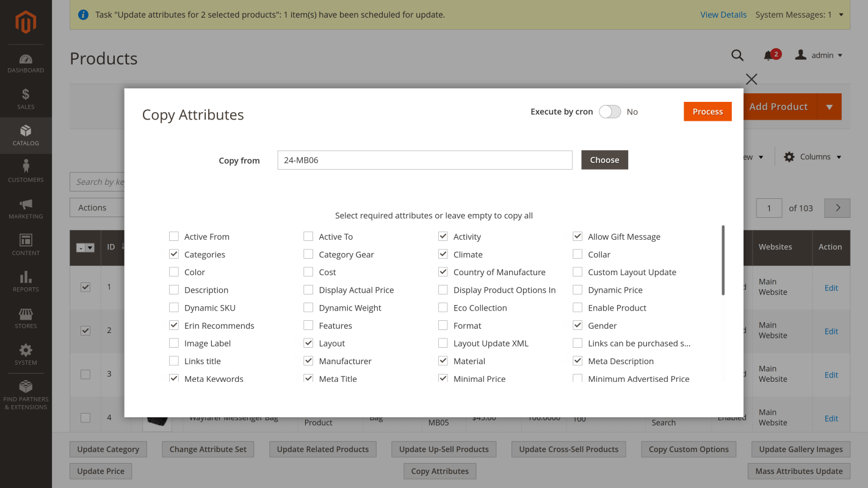Open the admin user menu
Image resolution: width=868 pixels, height=488 pixels.
pos(818,55)
